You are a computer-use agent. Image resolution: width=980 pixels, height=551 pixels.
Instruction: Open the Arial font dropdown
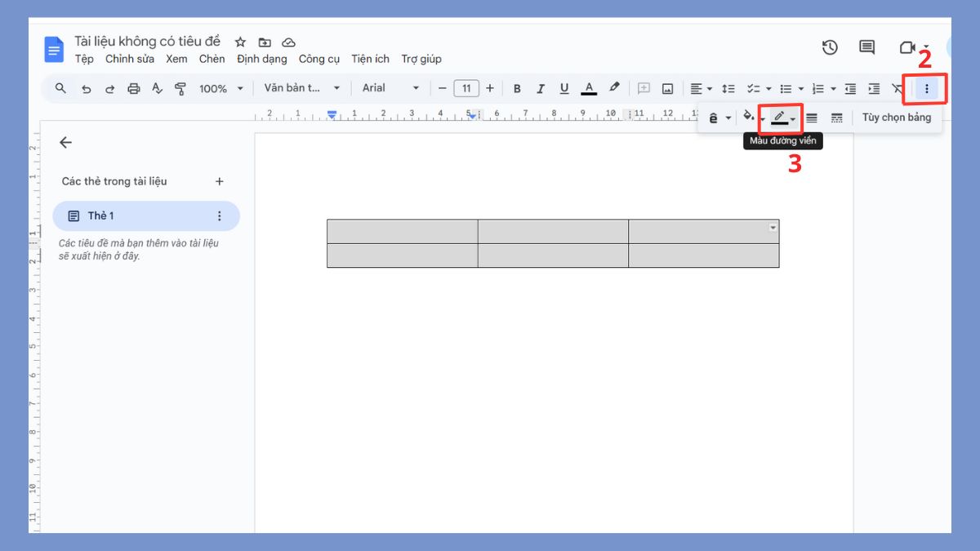[x=390, y=88]
